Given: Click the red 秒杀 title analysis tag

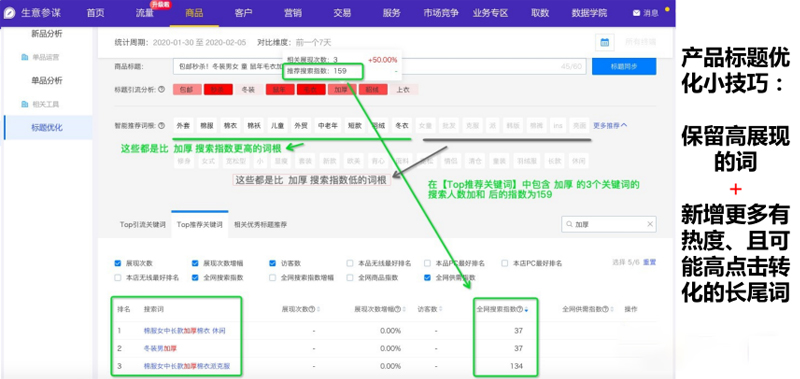Looking at the screenshot, I should 218,89.
